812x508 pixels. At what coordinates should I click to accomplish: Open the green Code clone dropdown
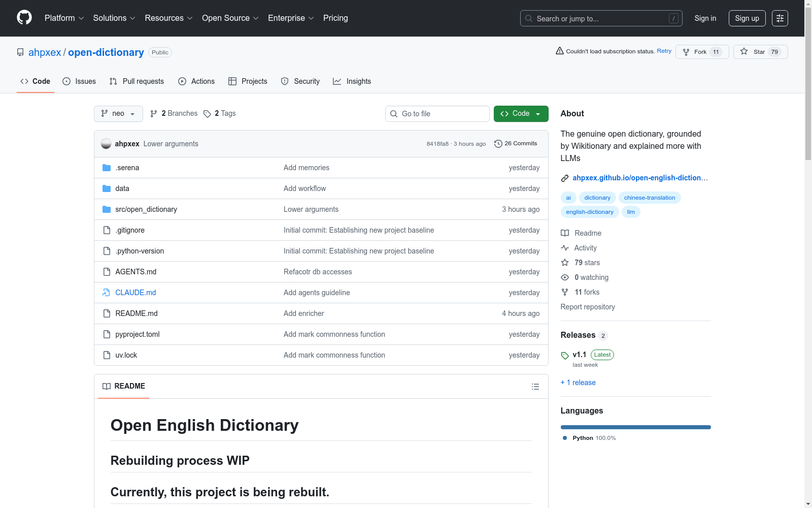point(521,114)
